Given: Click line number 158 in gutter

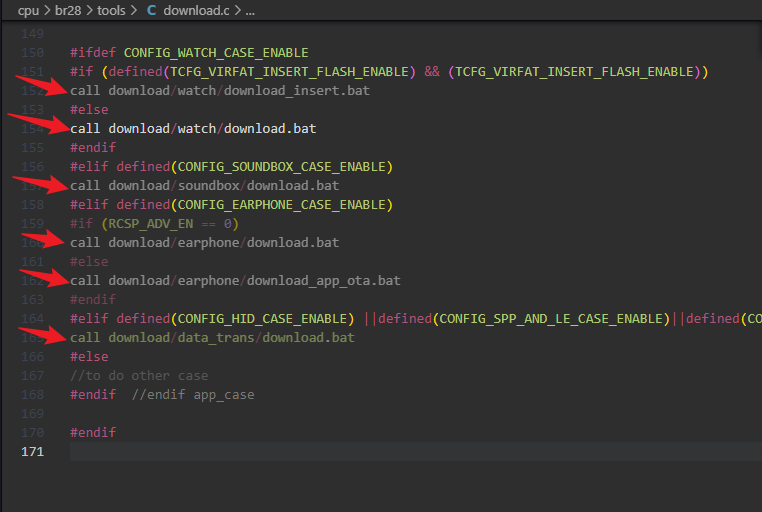Looking at the screenshot, I should point(33,204).
